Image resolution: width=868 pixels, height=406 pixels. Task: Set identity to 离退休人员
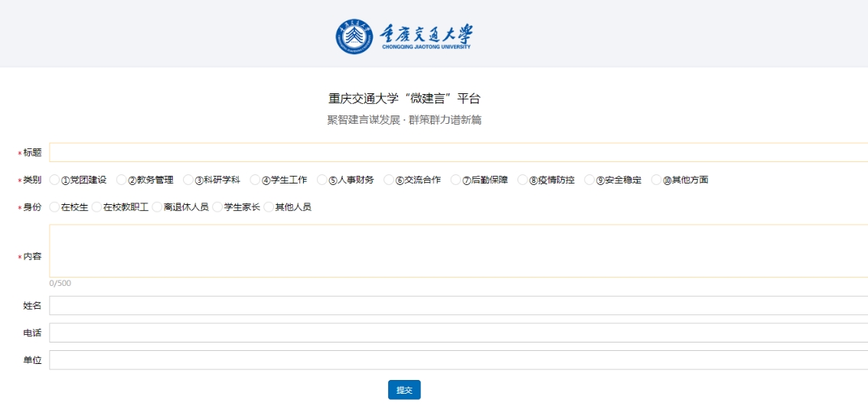click(x=157, y=207)
